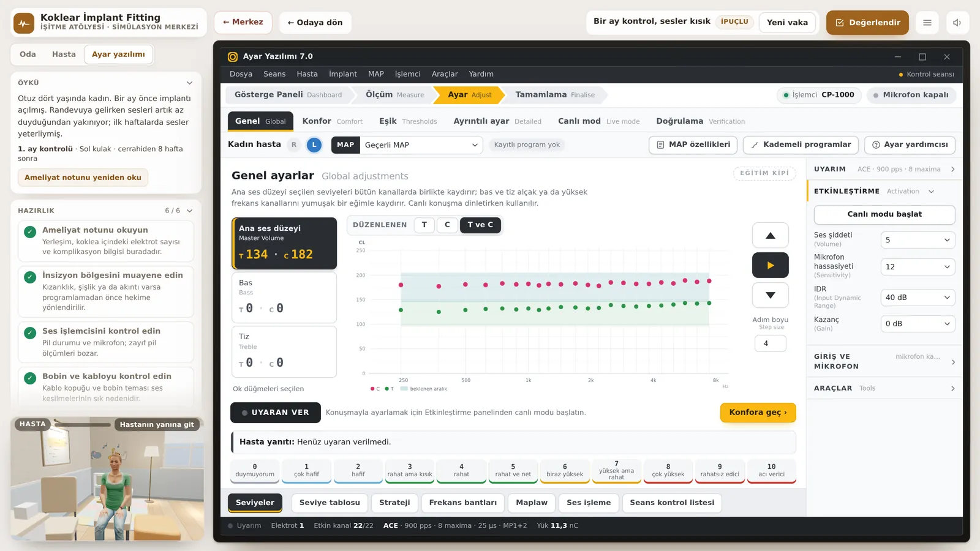Open Ses şiddeti volume dropdown
The image size is (980, 551).
pyautogui.click(x=918, y=240)
